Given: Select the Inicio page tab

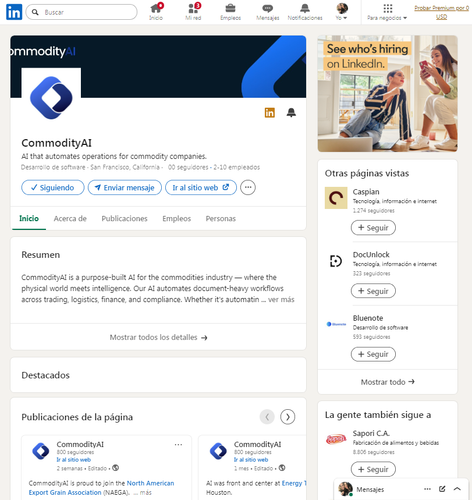Looking at the screenshot, I should 29,218.
